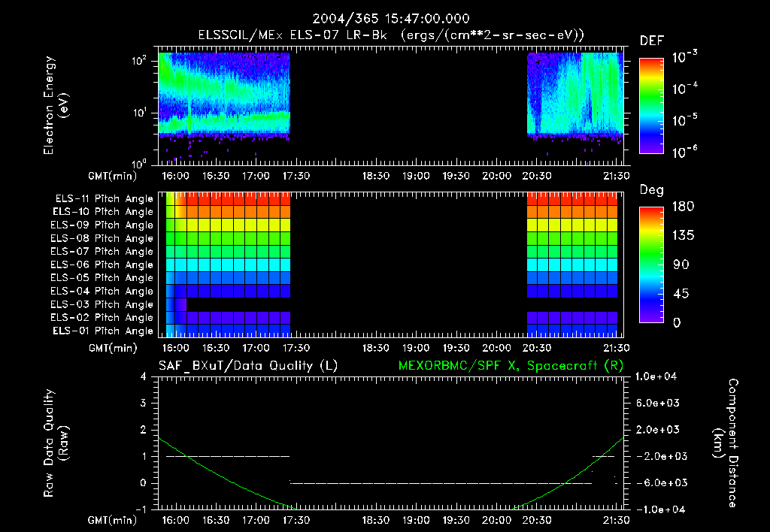Click the ELS-01 Pitch Angle row label

tap(103, 331)
